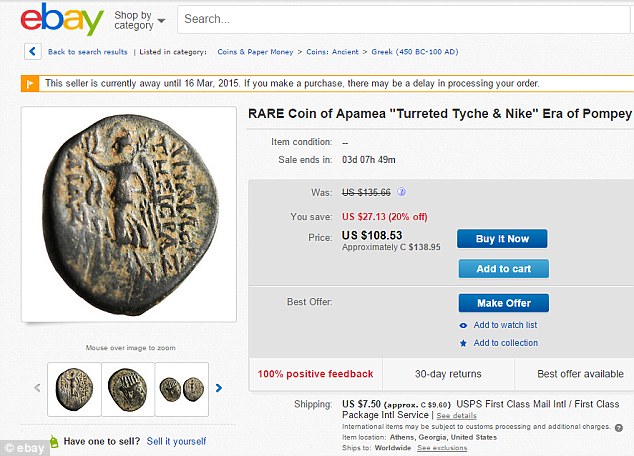Click into the Search input field
The width and height of the screenshot is (634, 456).
pyautogui.click(x=404, y=19)
